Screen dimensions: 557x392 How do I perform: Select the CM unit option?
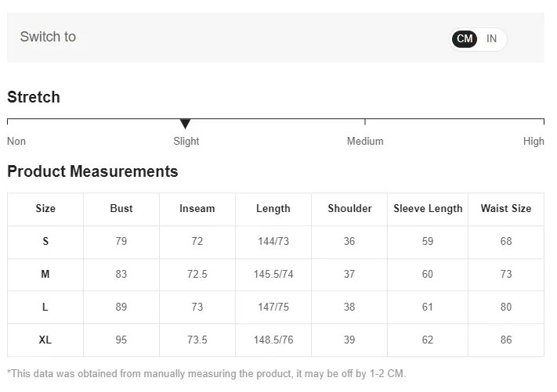[x=465, y=38]
